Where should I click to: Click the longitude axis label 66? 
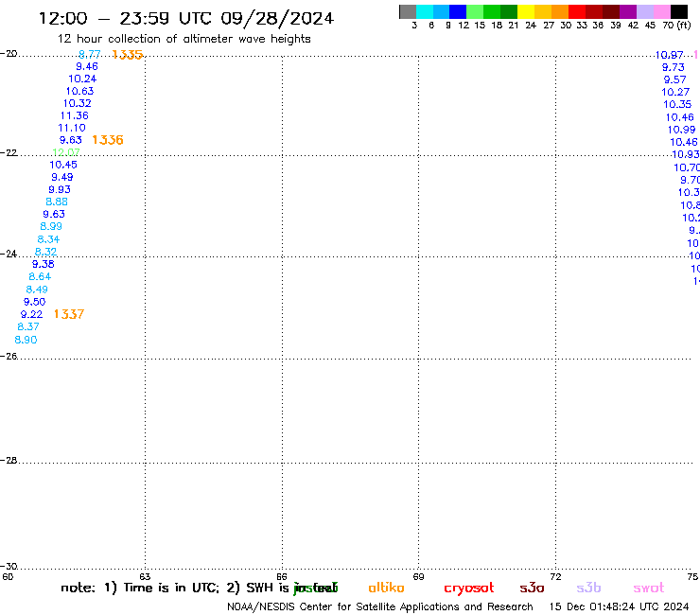282,576
